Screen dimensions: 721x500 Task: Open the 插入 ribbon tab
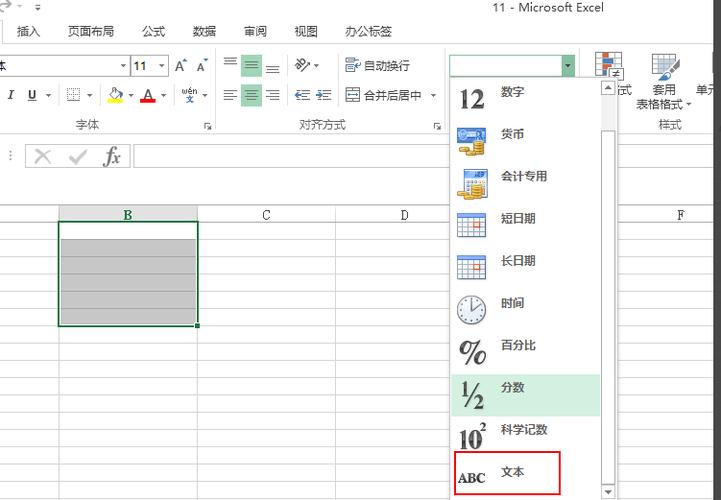tap(28, 32)
